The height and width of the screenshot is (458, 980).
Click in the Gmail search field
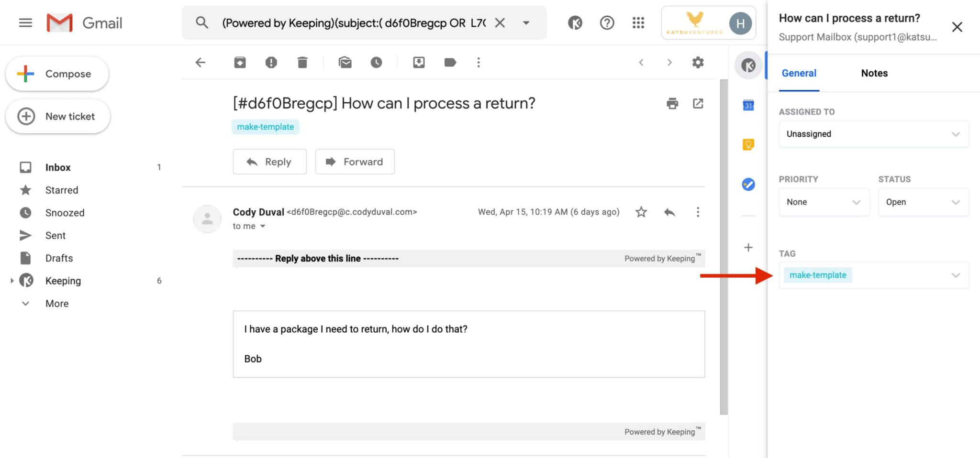tap(353, 23)
